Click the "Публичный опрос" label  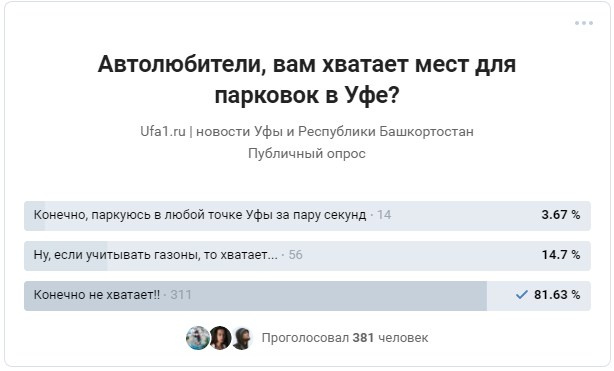tap(307, 153)
